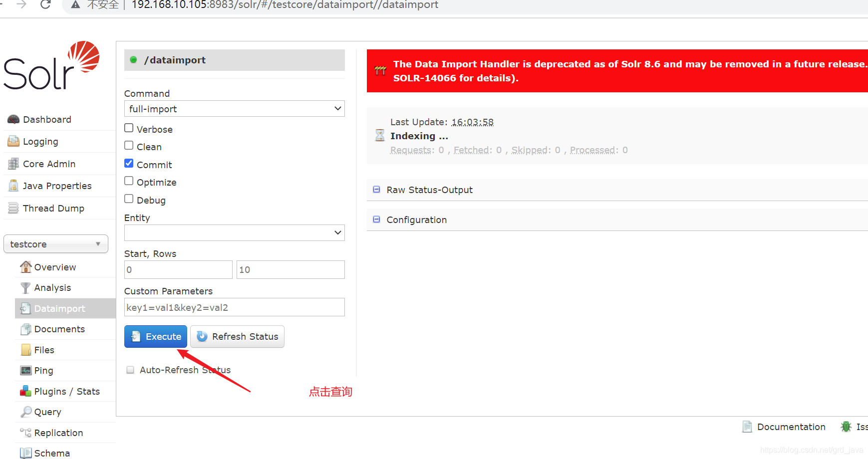Image resolution: width=868 pixels, height=459 pixels.
Task: Click the hourglass indexing status icon
Action: coord(380,135)
